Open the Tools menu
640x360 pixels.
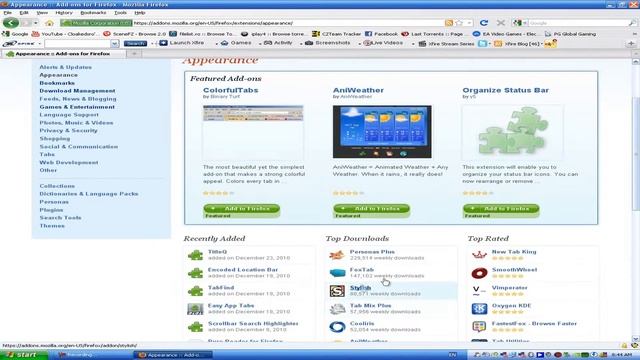tap(120, 13)
